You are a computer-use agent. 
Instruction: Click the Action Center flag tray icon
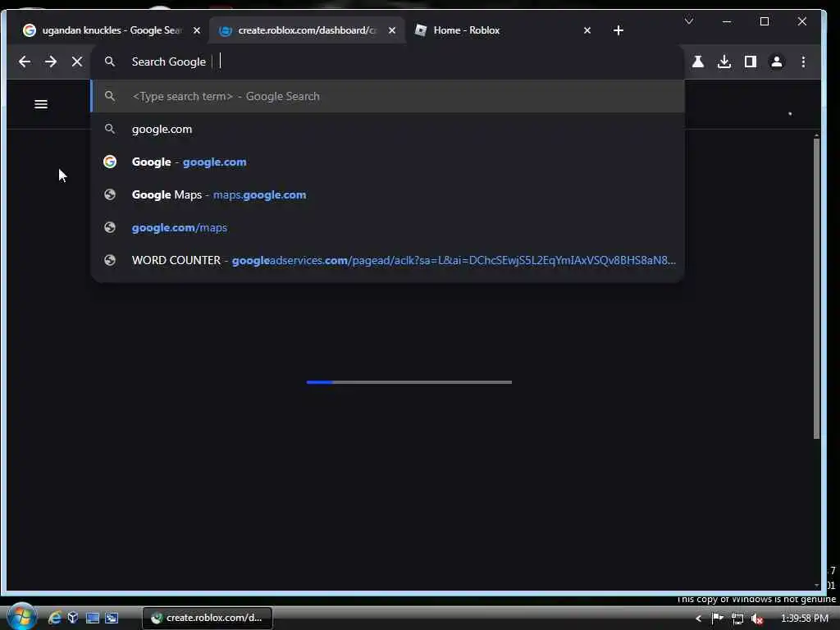pyautogui.click(x=717, y=619)
